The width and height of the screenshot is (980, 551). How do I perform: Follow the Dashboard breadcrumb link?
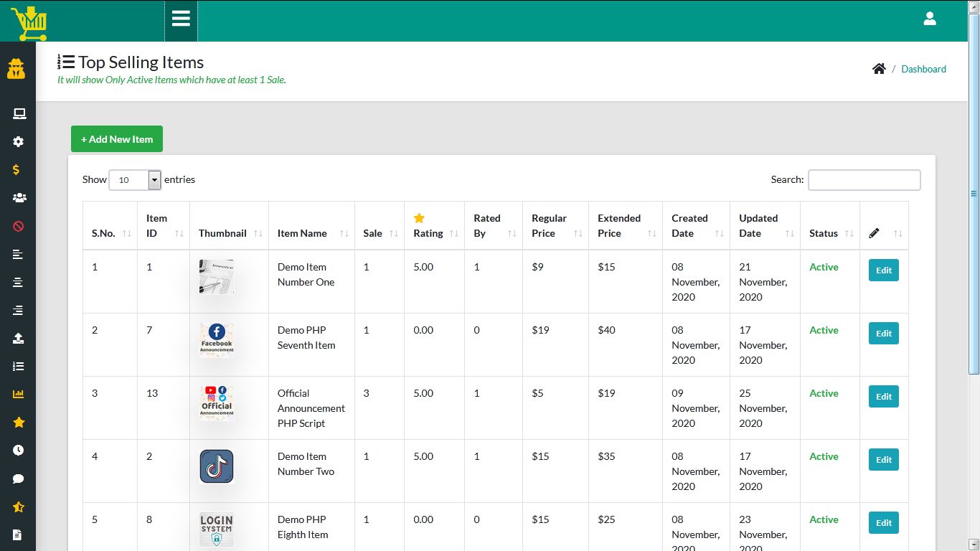click(923, 69)
